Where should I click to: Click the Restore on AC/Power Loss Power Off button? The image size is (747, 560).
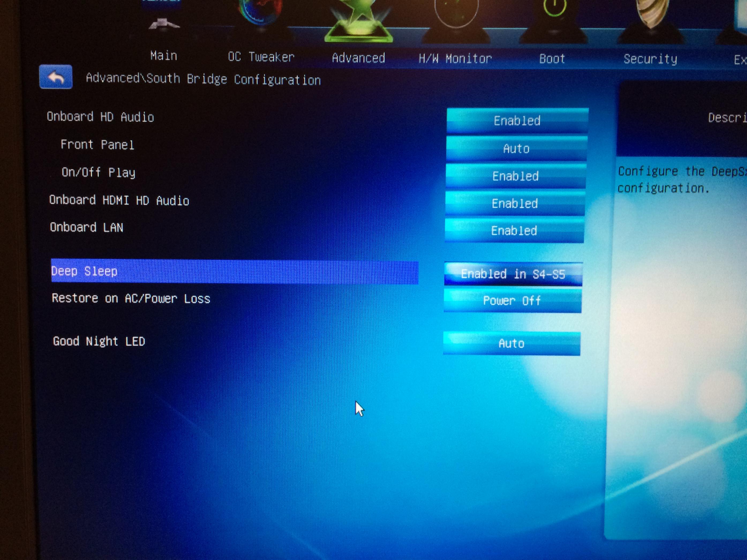pyautogui.click(x=512, y=300)
